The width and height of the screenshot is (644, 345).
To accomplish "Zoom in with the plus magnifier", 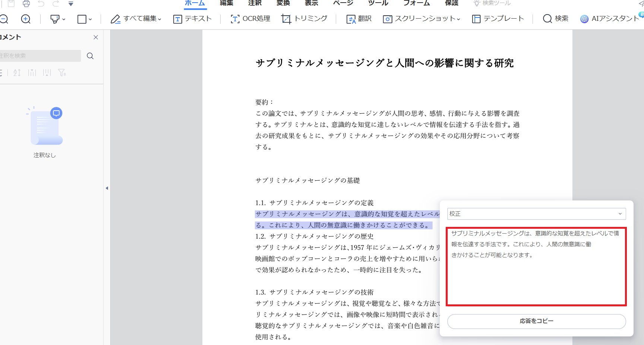I will pos(26,19).
